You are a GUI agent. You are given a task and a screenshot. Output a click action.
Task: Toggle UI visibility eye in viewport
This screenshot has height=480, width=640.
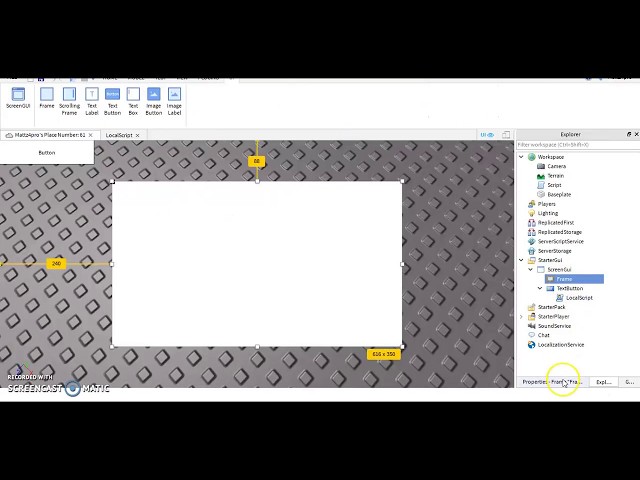pos(487,135)
